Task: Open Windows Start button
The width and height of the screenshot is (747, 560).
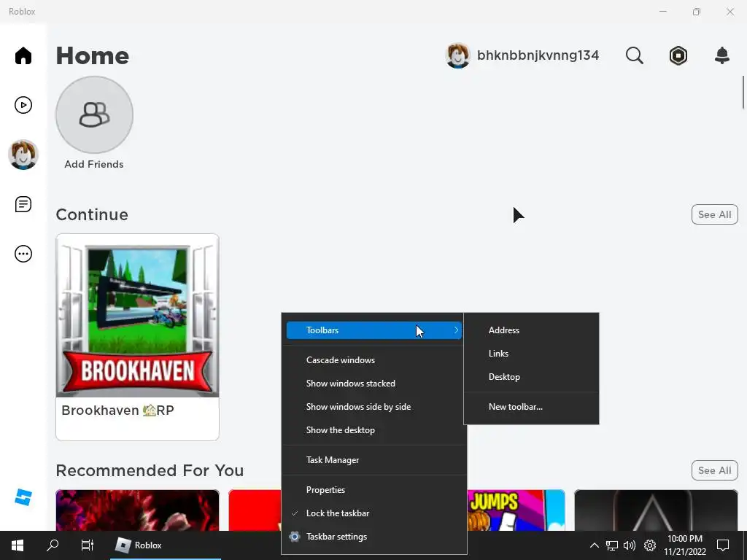Action: 18,545
